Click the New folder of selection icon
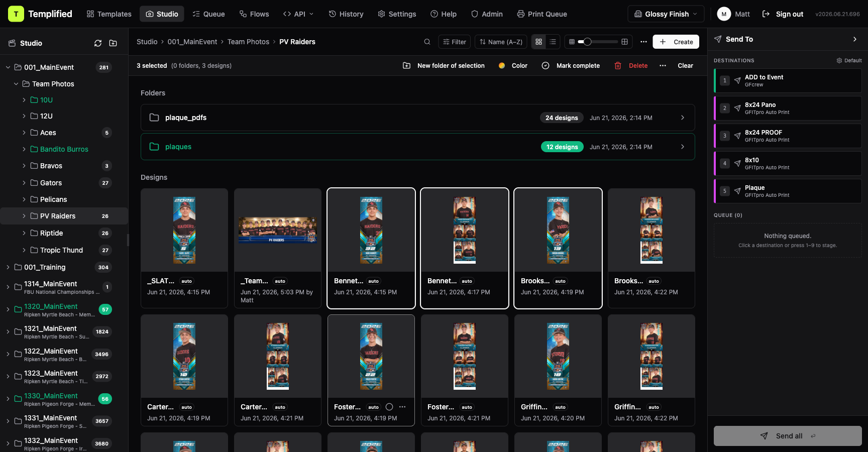Image resolution: width=868 pixels, height=452 pixels. (407, 66)
